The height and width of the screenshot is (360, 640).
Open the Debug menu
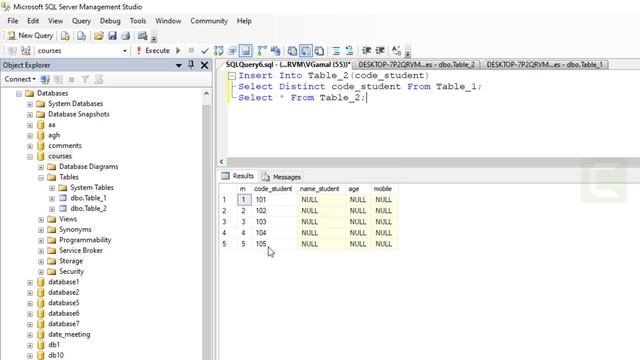(x=110, y=21)
